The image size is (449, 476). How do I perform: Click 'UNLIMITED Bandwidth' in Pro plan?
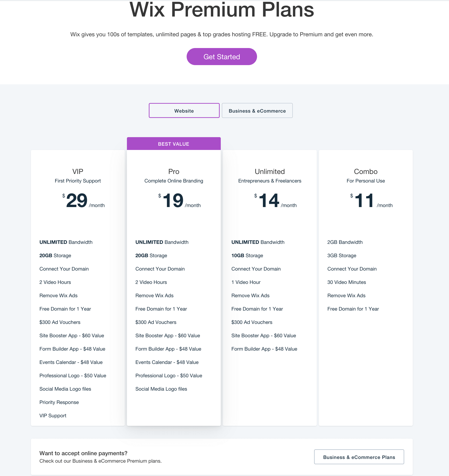pos(162,242)
